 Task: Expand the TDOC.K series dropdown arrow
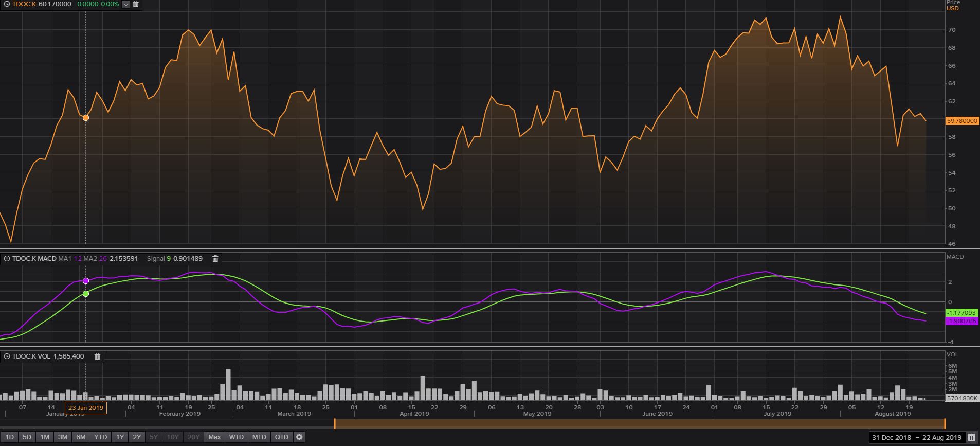click(126, 4)
